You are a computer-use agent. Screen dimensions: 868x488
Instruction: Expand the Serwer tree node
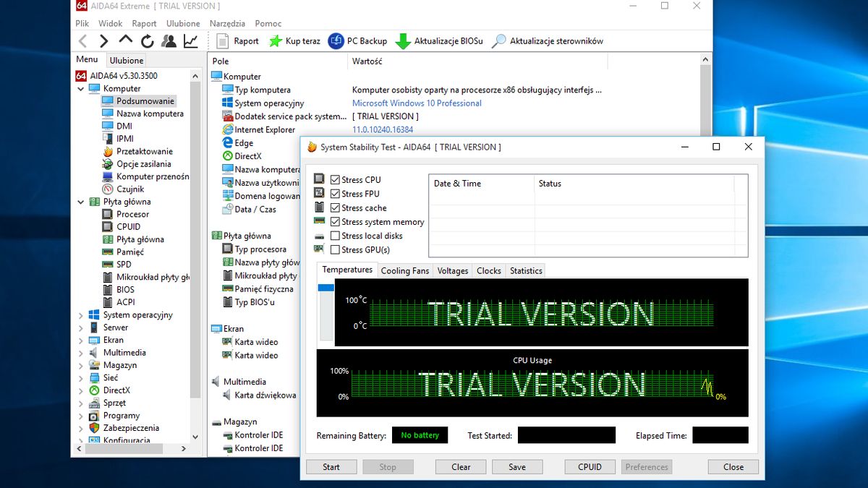(81, 328)
